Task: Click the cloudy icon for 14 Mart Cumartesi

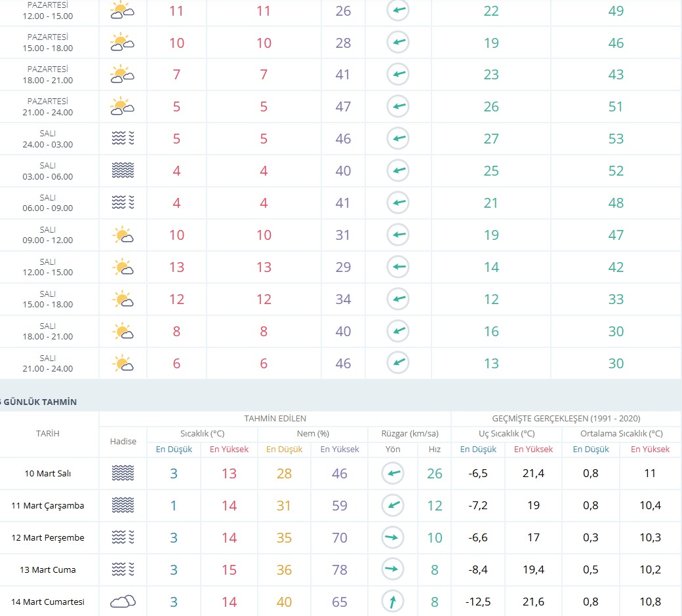Action: point(123,602)
